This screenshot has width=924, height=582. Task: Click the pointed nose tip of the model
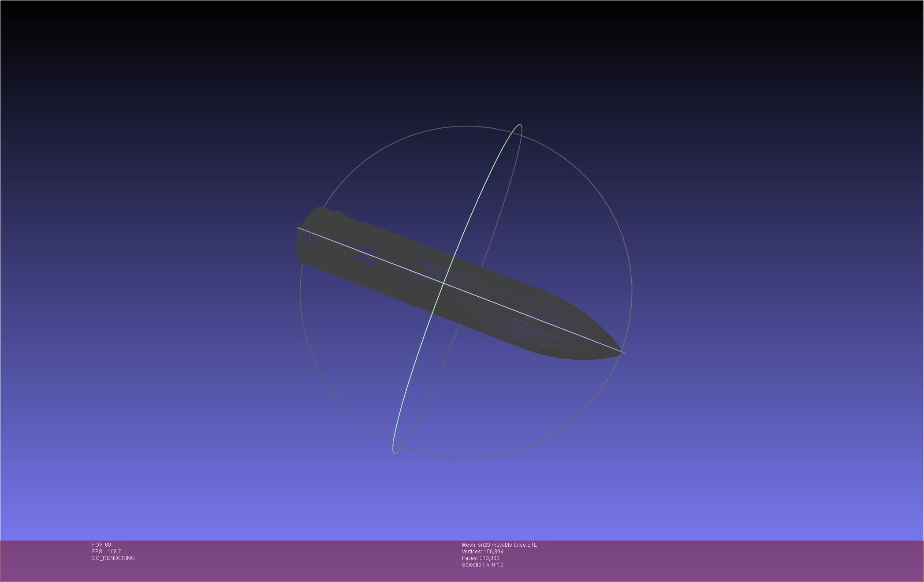pos(619,351)
